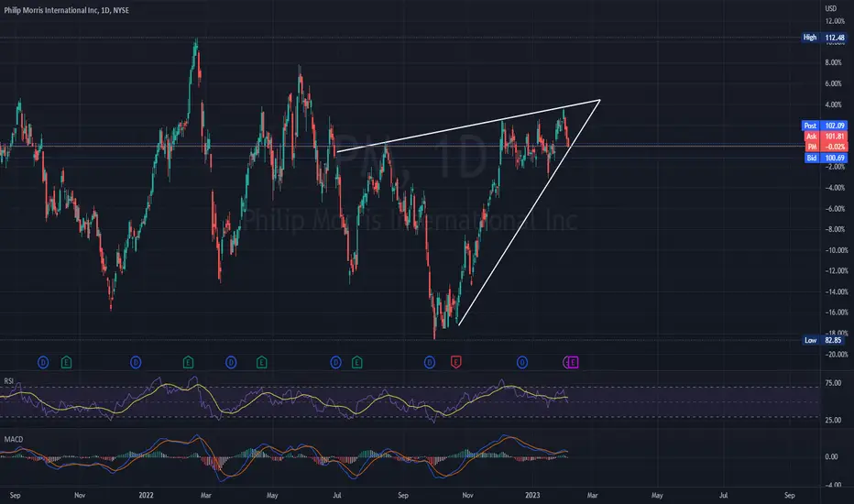Click the RSI indicator label
Image resolution: width=854 pixels, height=504 pixels.
coord(9,380)
